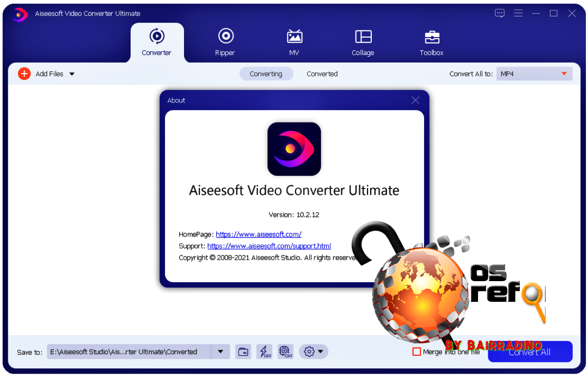This screenshot has width=588, height=377.
Task: Toggle the GPU chip OFF icon
Action: 286,352
